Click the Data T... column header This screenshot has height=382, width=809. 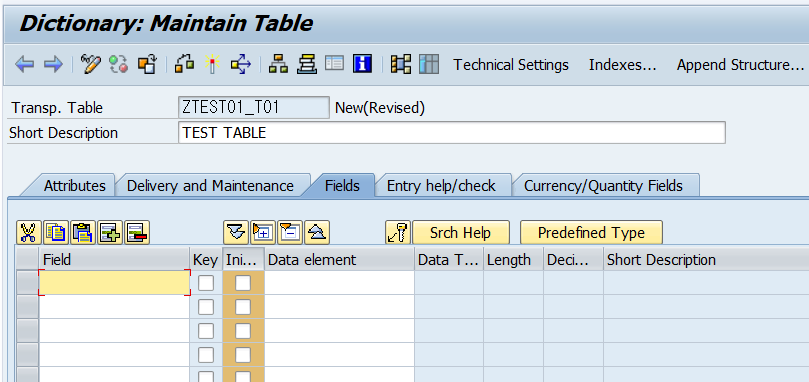click(x=449, y=259)
